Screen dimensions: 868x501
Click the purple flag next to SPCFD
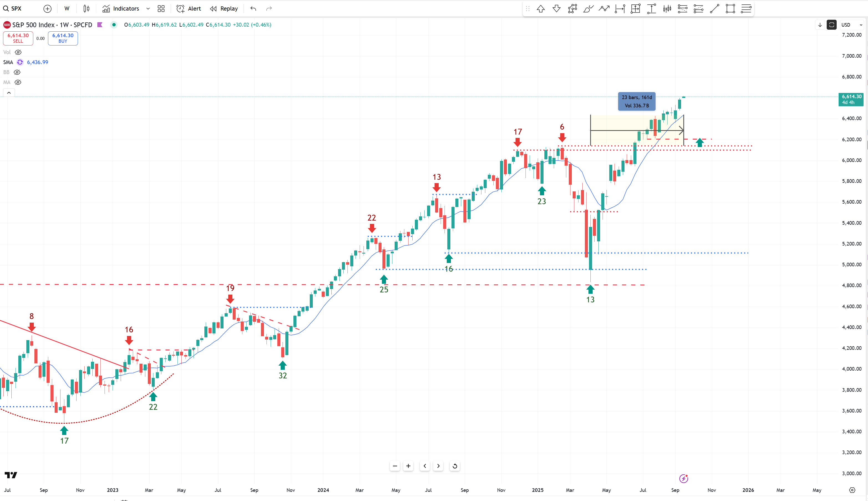tap(100, 25)
